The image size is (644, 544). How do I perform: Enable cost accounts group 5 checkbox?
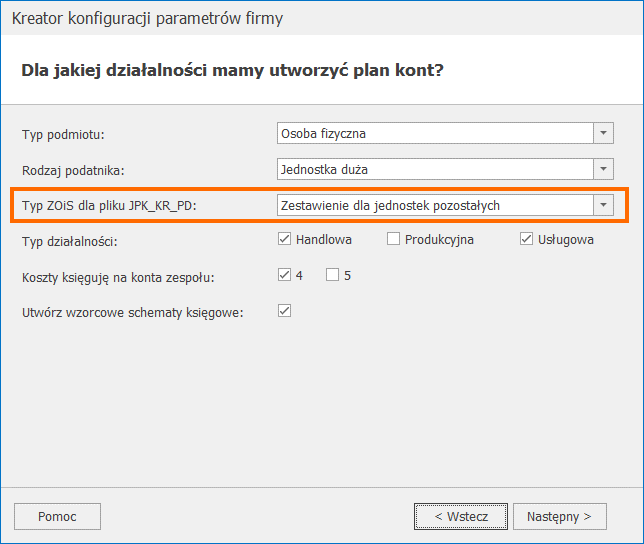[x=333, y=275]
